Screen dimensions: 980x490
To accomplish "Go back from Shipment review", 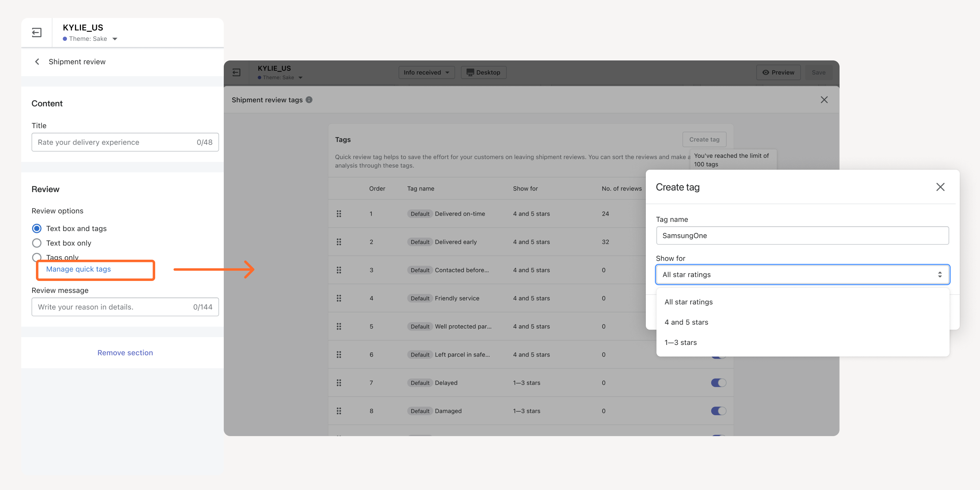I will (37, 62).
